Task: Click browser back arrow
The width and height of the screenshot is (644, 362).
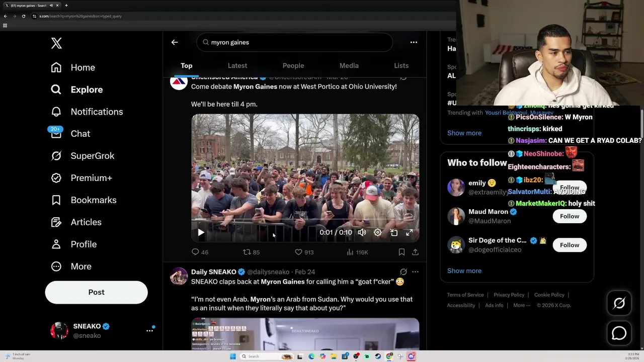Action: (6, 16)
